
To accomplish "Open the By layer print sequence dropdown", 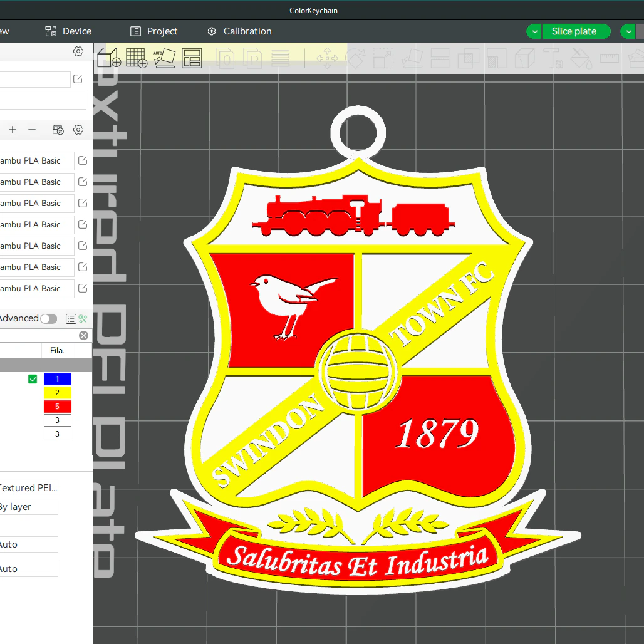I will [29, 507].
